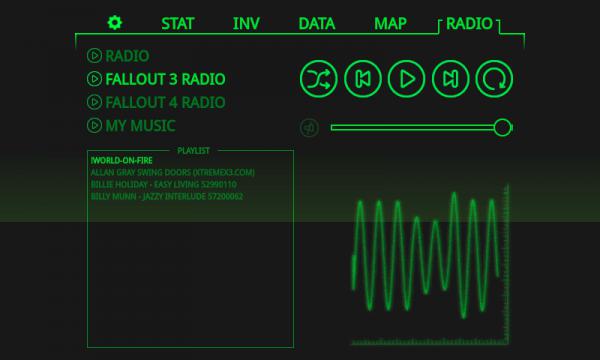
Task: Select the RADIO station label
Action: pyautogui.click(x=127, y=56)
